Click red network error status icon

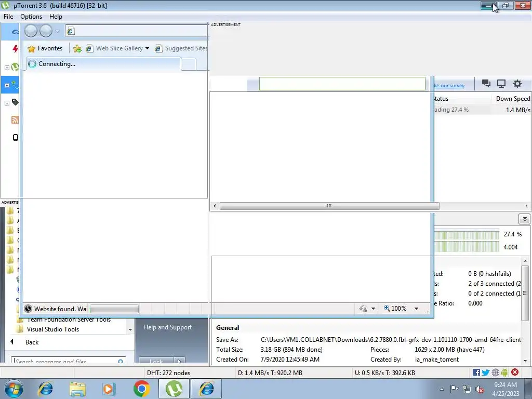point(515,372)
